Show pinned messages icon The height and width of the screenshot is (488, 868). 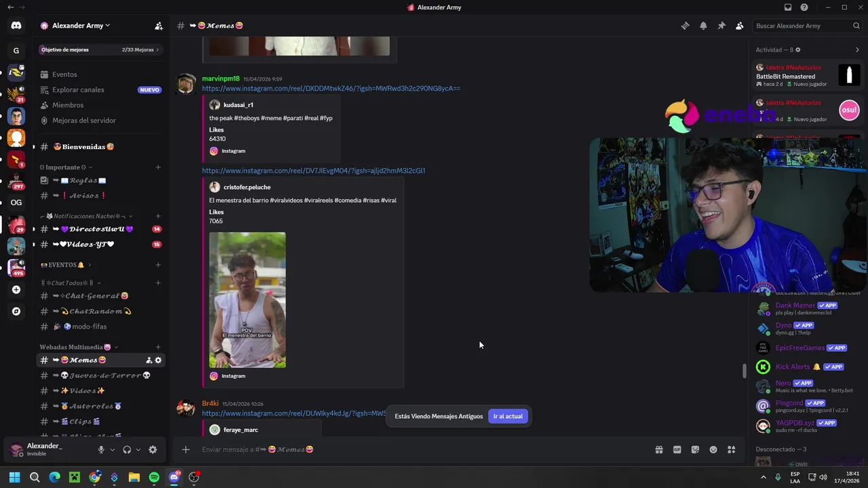point(722,26)
